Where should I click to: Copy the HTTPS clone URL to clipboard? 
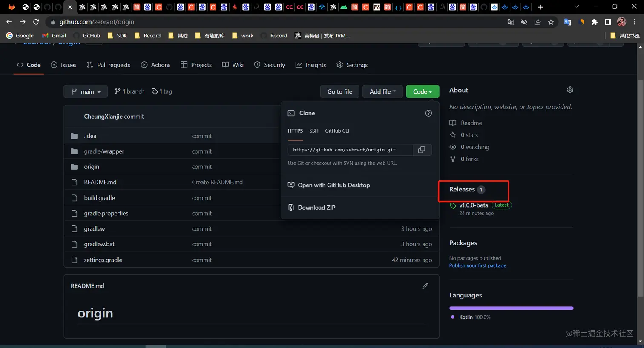click(x=422, y=150)
